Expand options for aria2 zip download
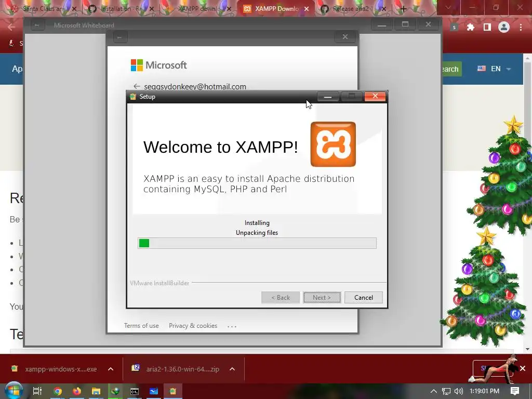The height and width of the screenshot is (399, 532). (x=232, y=369)
